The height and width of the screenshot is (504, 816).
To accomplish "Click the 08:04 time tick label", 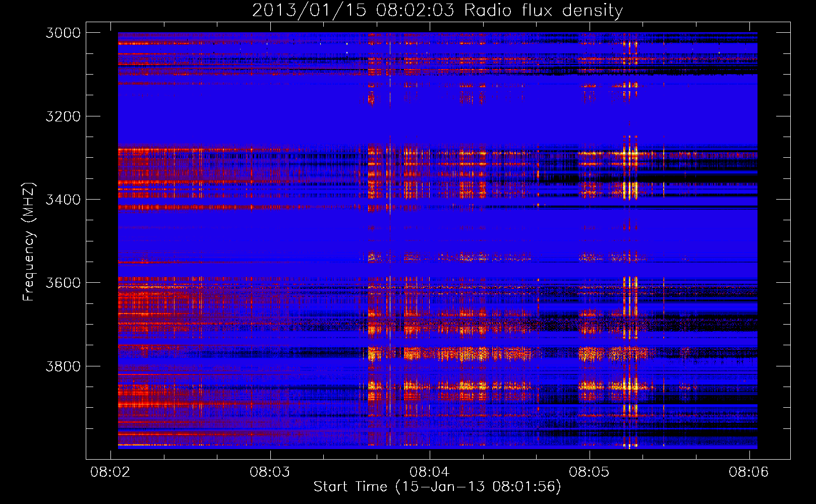I will coord(429,472).
